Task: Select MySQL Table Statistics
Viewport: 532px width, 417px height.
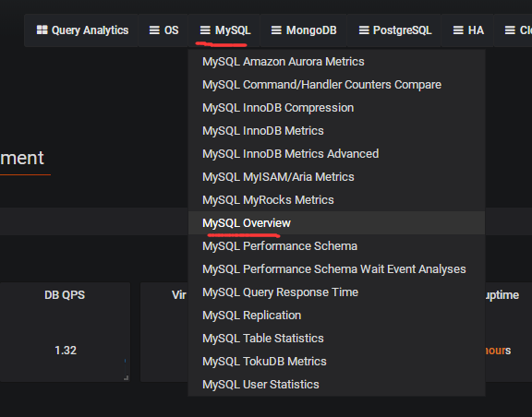Action: [336, 339]
